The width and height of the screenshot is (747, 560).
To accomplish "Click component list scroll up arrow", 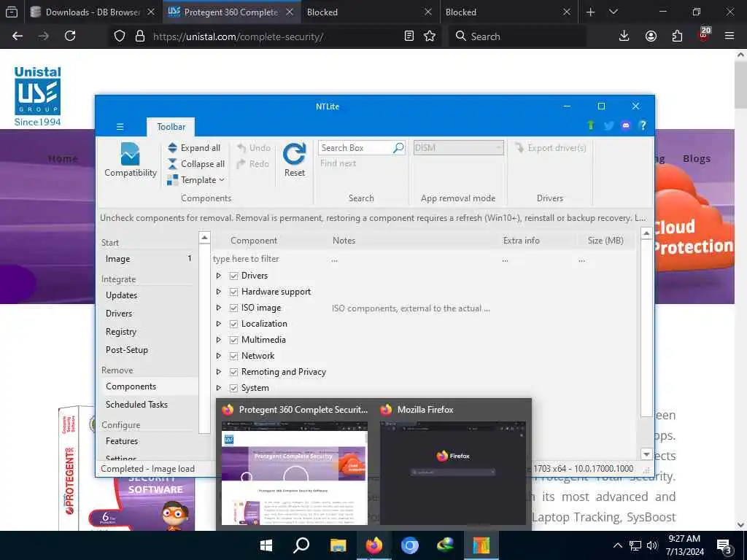I will pos(646,233).
